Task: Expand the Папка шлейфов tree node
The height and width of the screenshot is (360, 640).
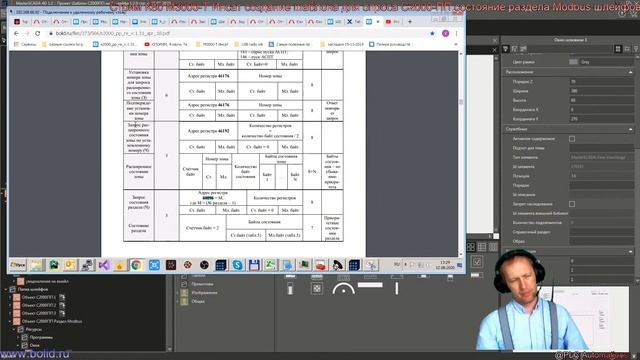Action: [6, 289]
